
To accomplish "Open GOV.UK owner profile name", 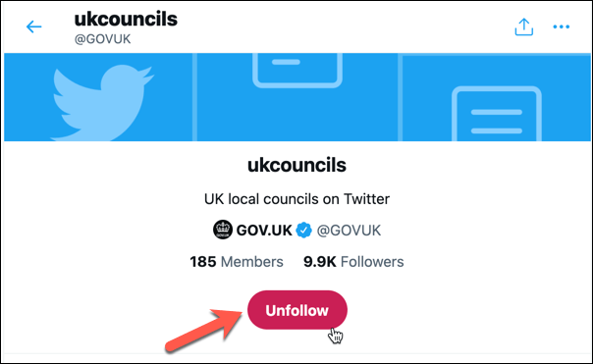I will pyautogui.click(x=264, y=230).
